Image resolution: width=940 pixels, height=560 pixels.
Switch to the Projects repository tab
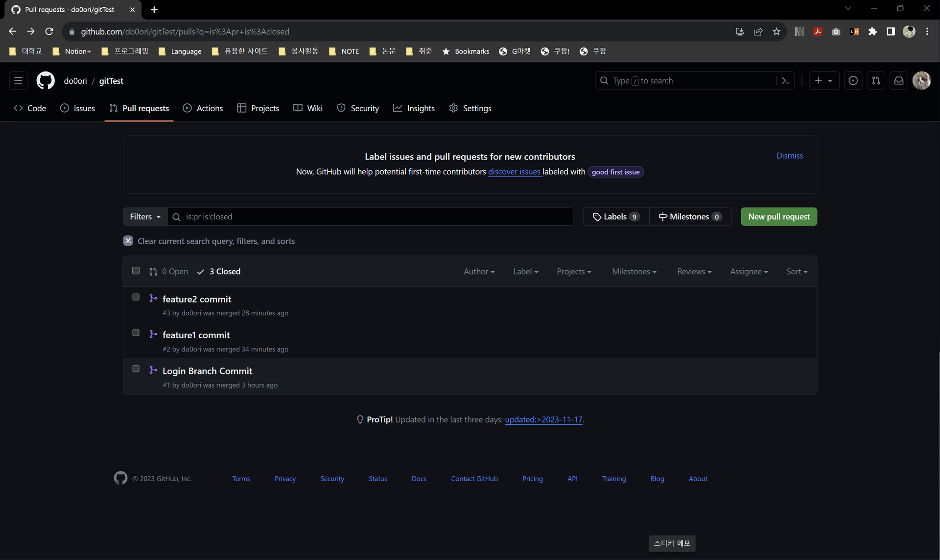click(x=258, y=108)
